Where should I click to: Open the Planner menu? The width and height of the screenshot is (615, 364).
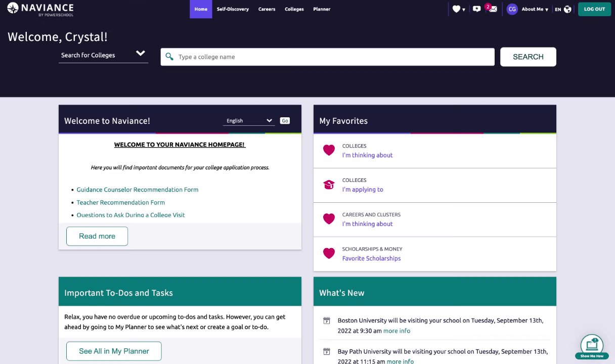click(x=322, y=9)
